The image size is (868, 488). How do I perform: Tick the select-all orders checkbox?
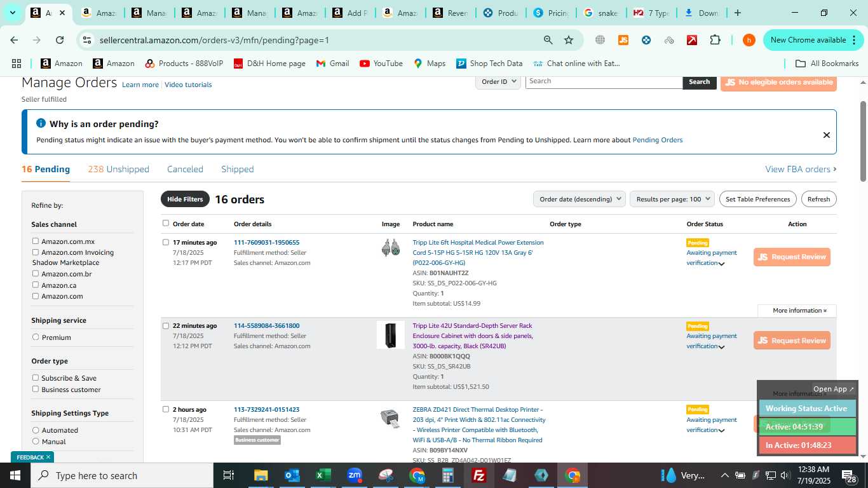166,223
